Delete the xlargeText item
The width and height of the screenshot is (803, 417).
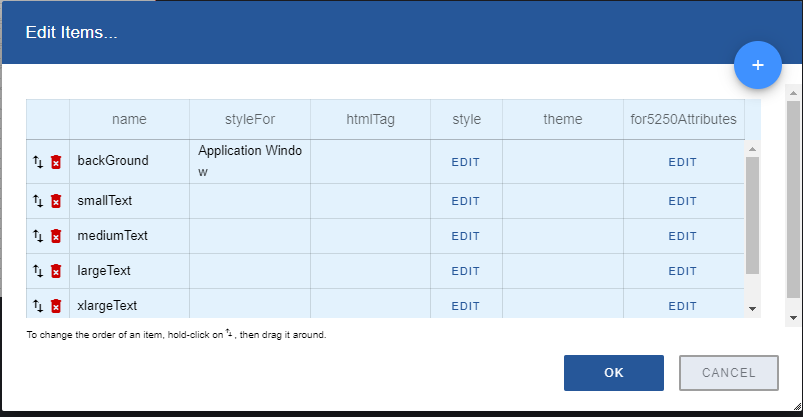pyautogui.click(x=56, y=306)
